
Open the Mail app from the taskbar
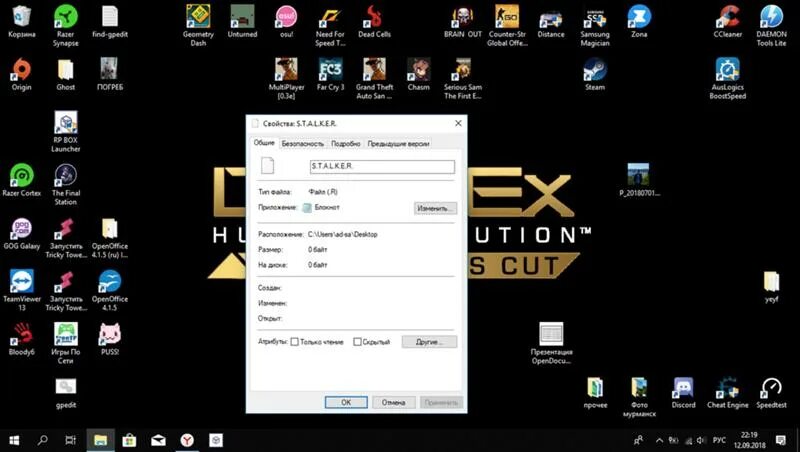pos(158,440)
